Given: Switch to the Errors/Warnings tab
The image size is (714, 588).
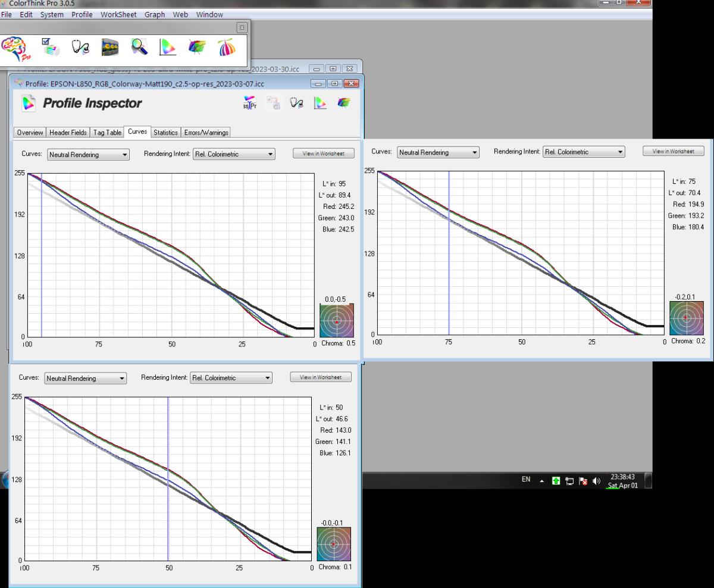Looking at the screenshot, I should [206, 133].
